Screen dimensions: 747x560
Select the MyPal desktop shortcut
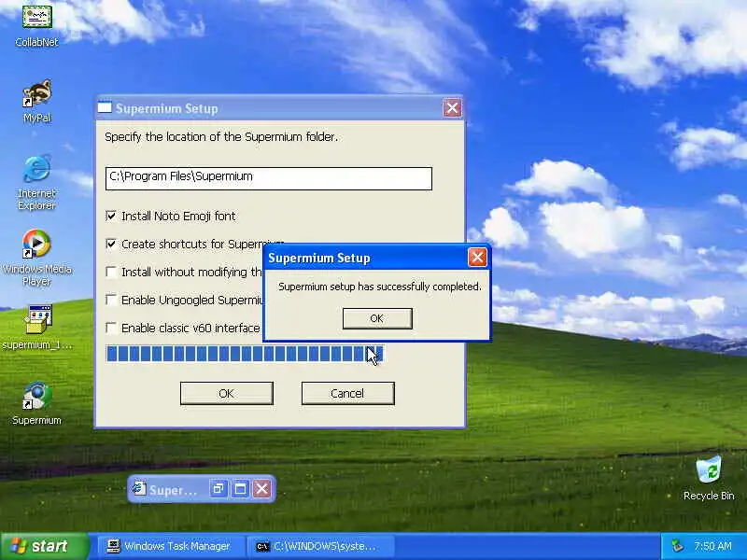click(36, 101)
